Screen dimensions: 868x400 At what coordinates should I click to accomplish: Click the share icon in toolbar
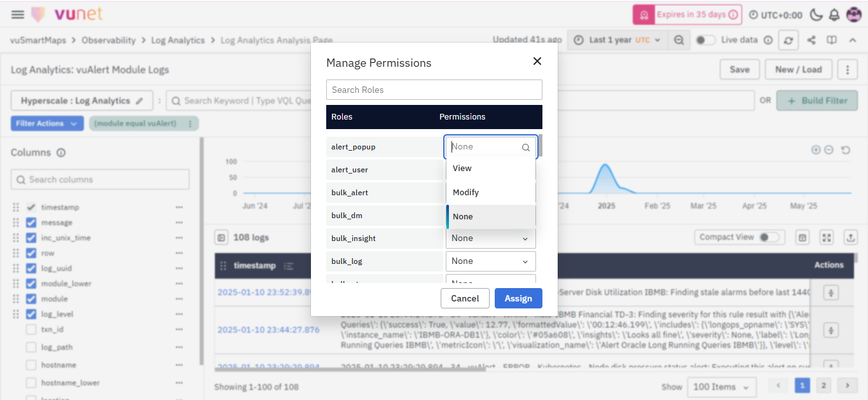click(811, 40)
